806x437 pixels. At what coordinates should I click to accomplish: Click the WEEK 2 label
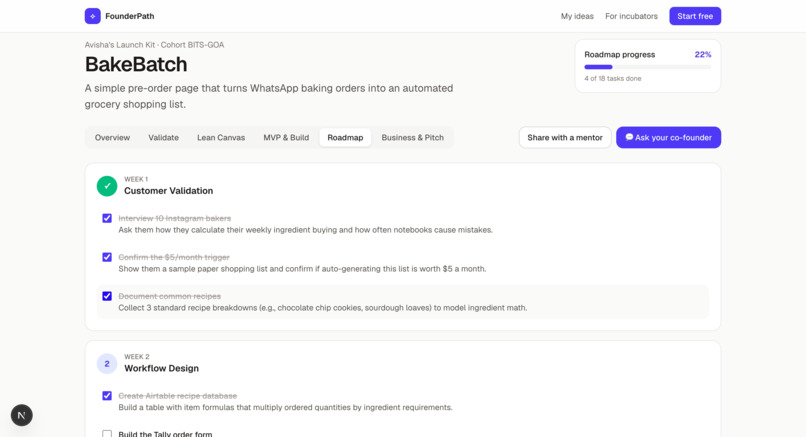click(137, 356)
